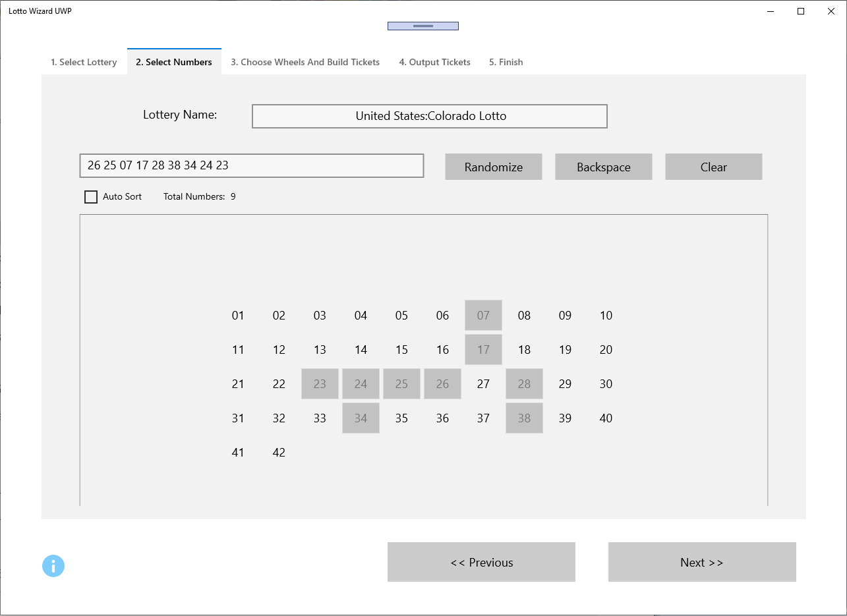
Task: Click the drag handle bar at top
Action: pos(423,26)
